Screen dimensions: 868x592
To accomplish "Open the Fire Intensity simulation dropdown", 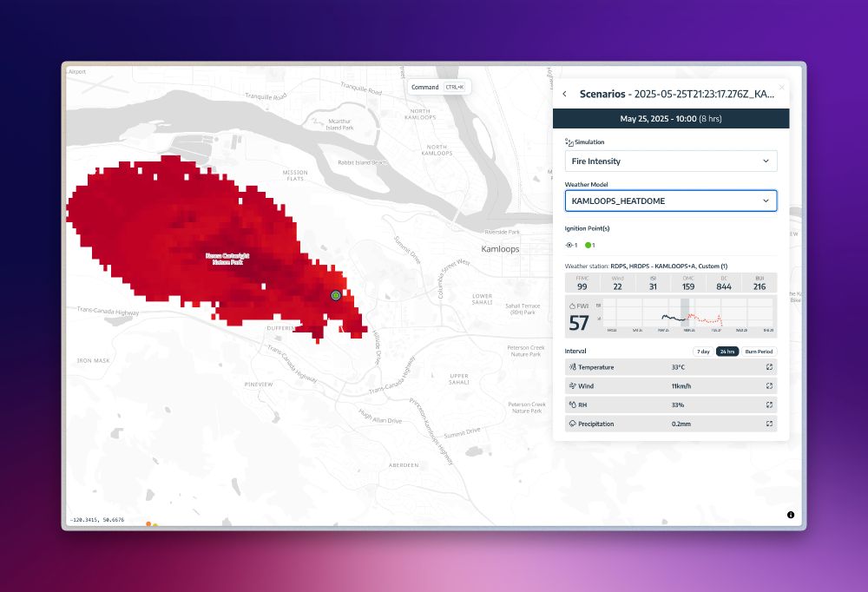I will pos(671,161).
